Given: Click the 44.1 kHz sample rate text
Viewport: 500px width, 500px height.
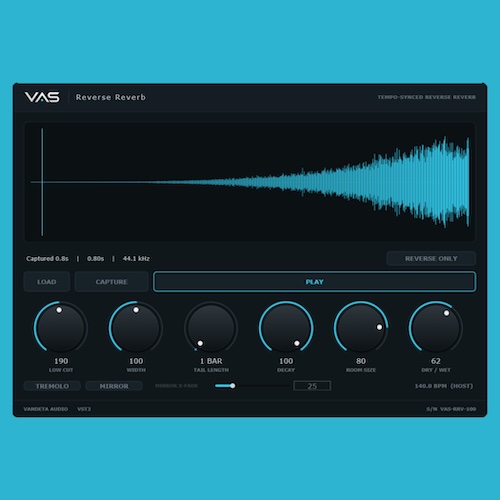Looking at the screenshot, I should tap(136, 259).
